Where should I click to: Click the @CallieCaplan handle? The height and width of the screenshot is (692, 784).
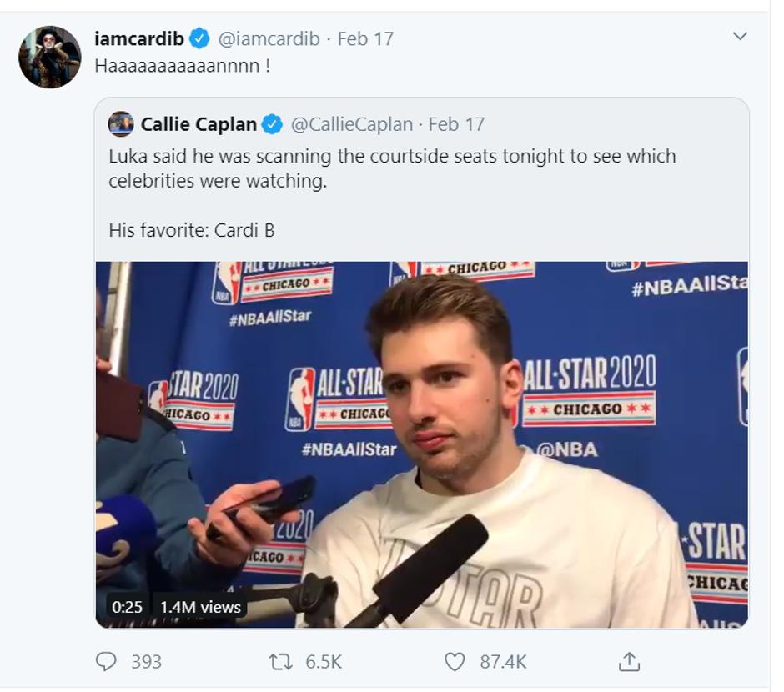[x=351, y=125]
